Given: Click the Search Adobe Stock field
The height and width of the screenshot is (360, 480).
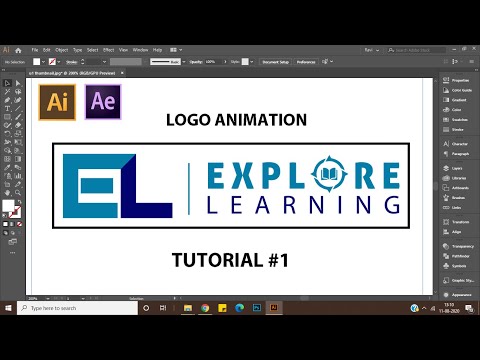Looking at the screenshot, I should 416,50.
